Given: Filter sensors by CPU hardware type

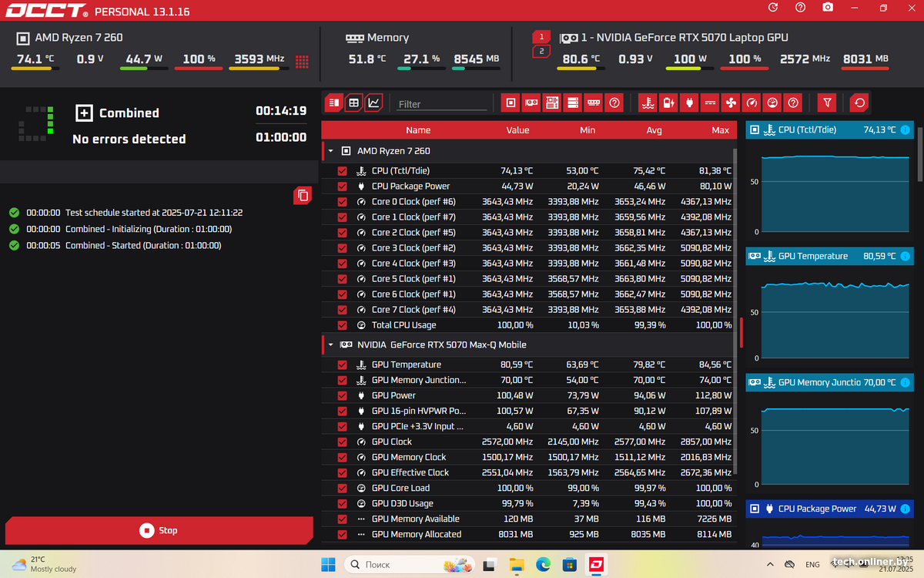Looking at the screenshot, I should (510, 102).
